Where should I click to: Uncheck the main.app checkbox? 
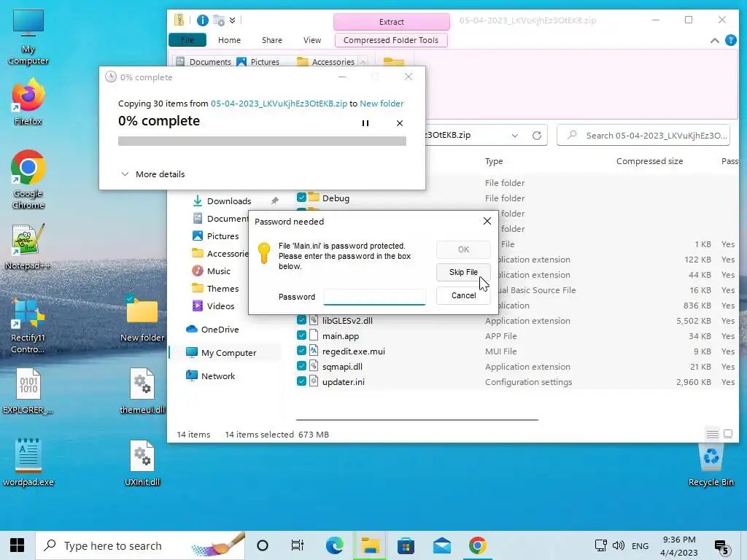pos(301,335)
